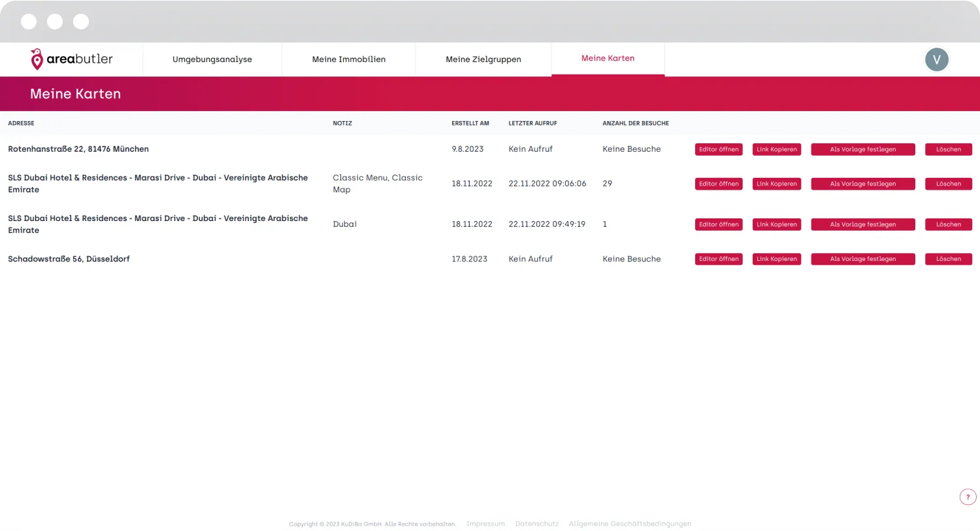Copy link for Rotenhanstraße 22 row
This screenshot has height=531, width=980.
point(777,149)
